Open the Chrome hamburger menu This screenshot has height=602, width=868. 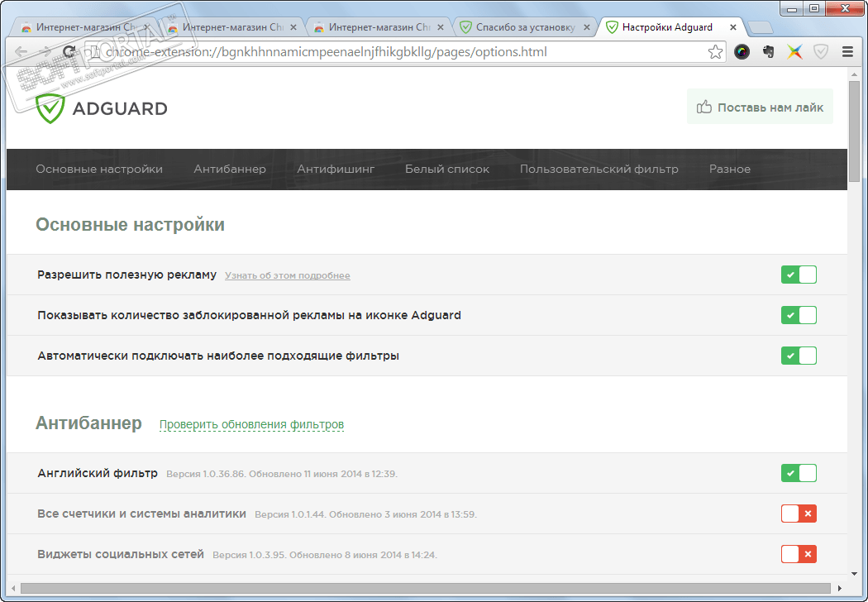(x=847, y=52)
